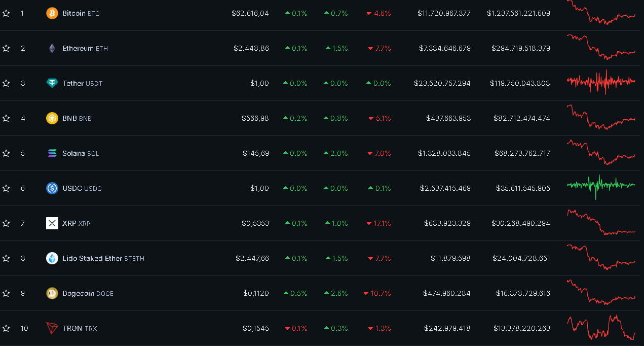Click the Bitcoin coin logo
Viewport: 644px width, 346px height.
pos(52,13)
